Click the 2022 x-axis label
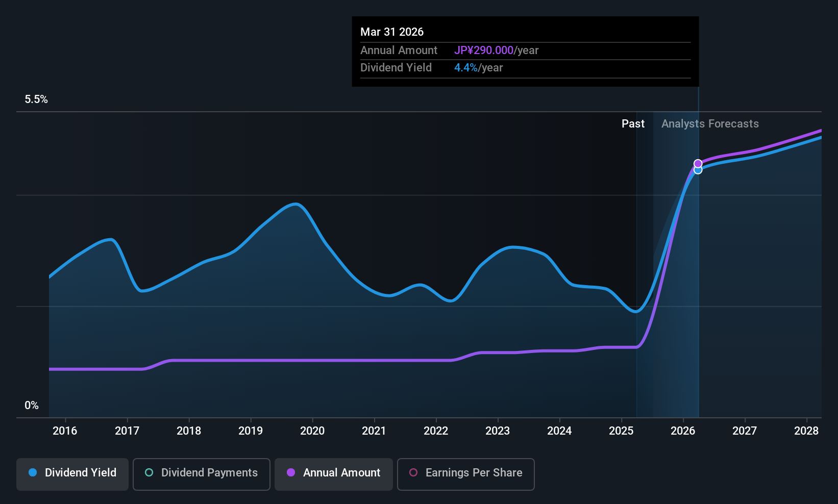 [436, 431]
